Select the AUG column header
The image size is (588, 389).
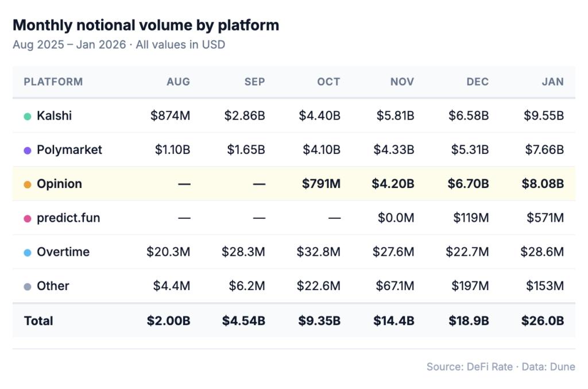point(178,82)
